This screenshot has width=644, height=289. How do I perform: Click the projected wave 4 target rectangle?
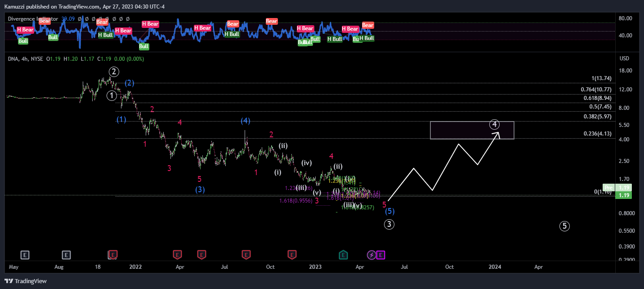[x=472, y=130]
